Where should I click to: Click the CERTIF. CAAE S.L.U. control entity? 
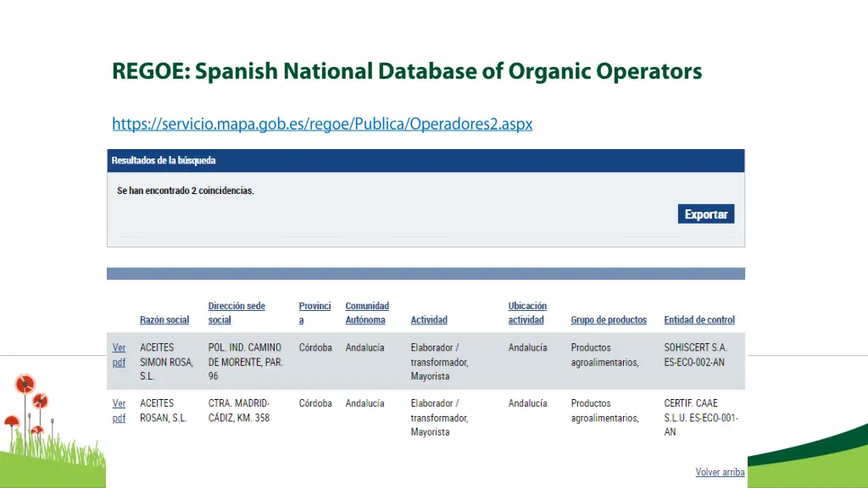700,417
